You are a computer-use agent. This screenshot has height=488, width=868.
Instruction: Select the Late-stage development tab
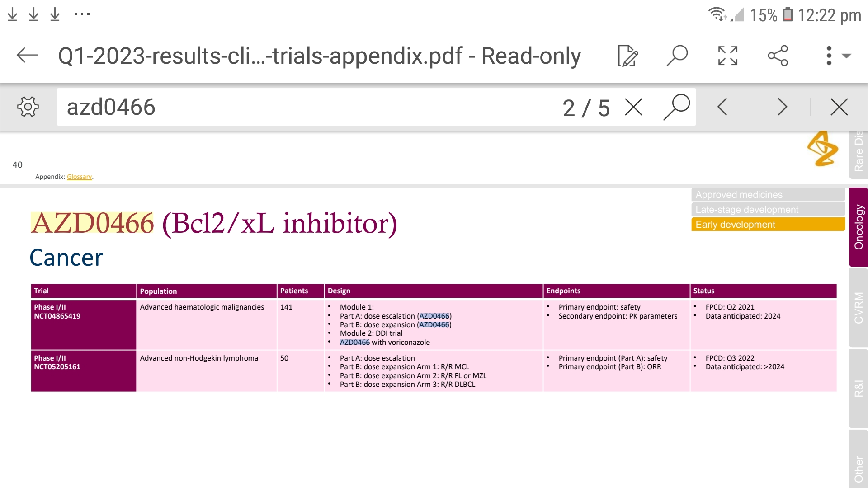coord(768,210)
